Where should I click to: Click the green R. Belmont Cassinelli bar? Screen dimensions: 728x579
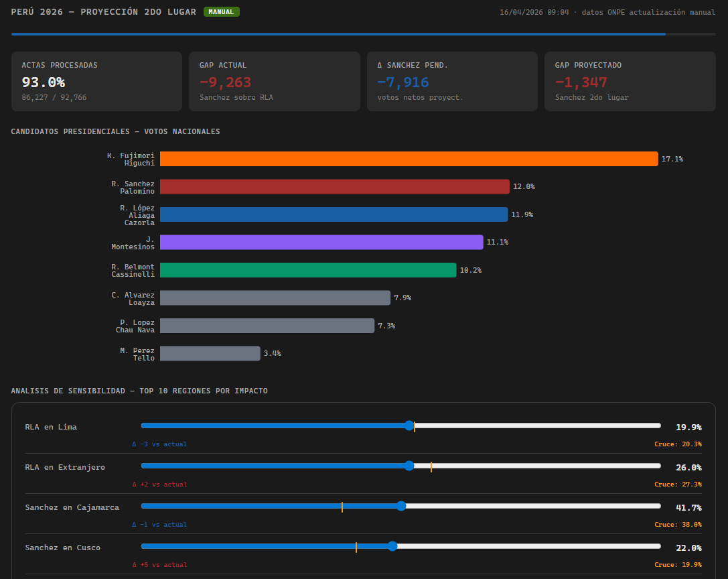point(308,270)
